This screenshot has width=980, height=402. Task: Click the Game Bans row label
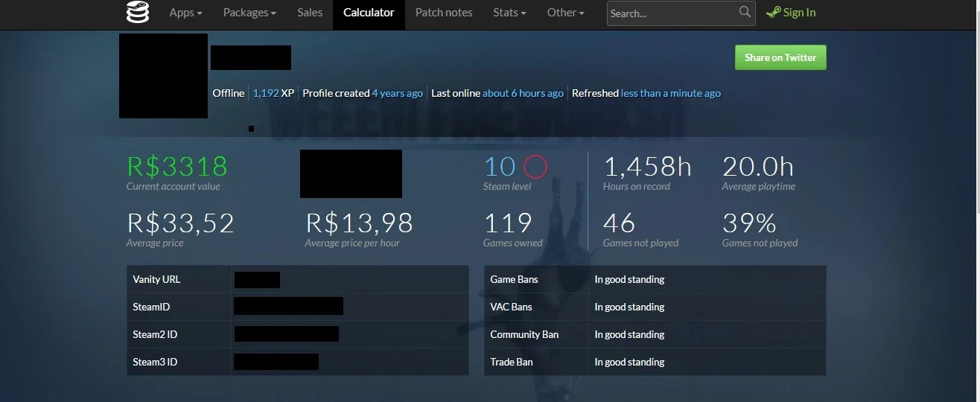tap(514, 279)
